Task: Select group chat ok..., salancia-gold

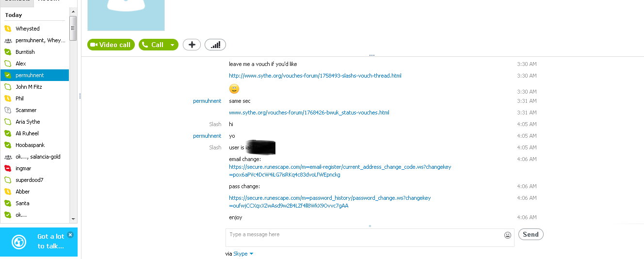Action: (x=34, y=157)
